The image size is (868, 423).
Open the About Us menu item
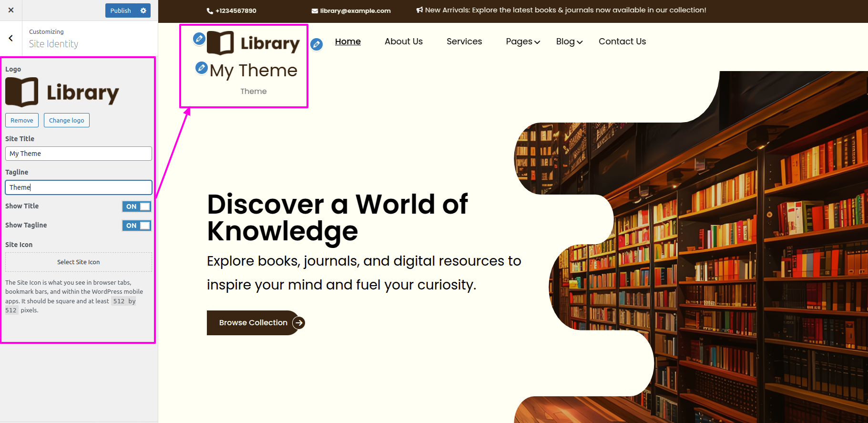pos(403,41)
